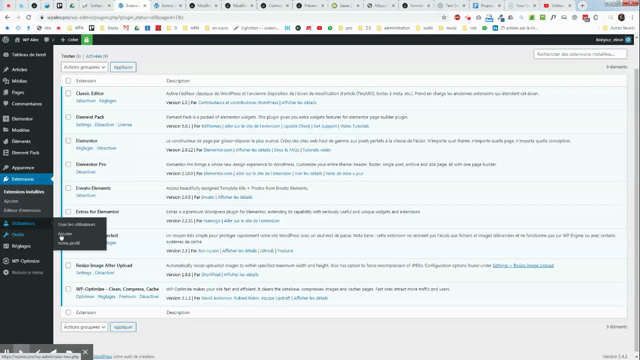Click the Éléments sidebar icon
The image size is (640, 360).
point(6,142)
